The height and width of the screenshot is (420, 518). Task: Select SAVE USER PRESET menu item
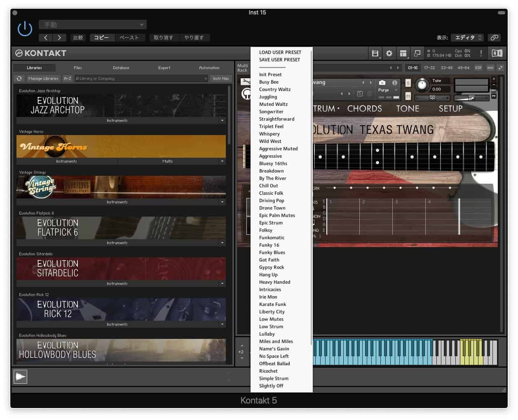[x=279, y=60]
